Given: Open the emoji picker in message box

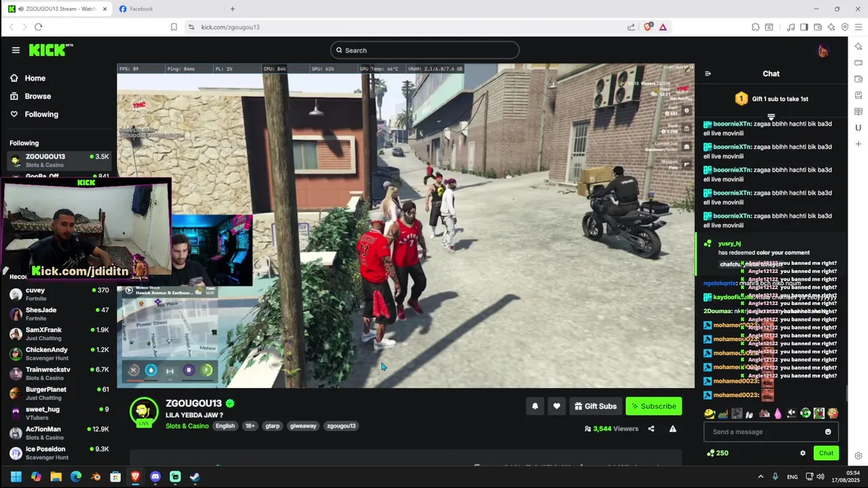Looking at the screenshot, I should pos(828,432).
